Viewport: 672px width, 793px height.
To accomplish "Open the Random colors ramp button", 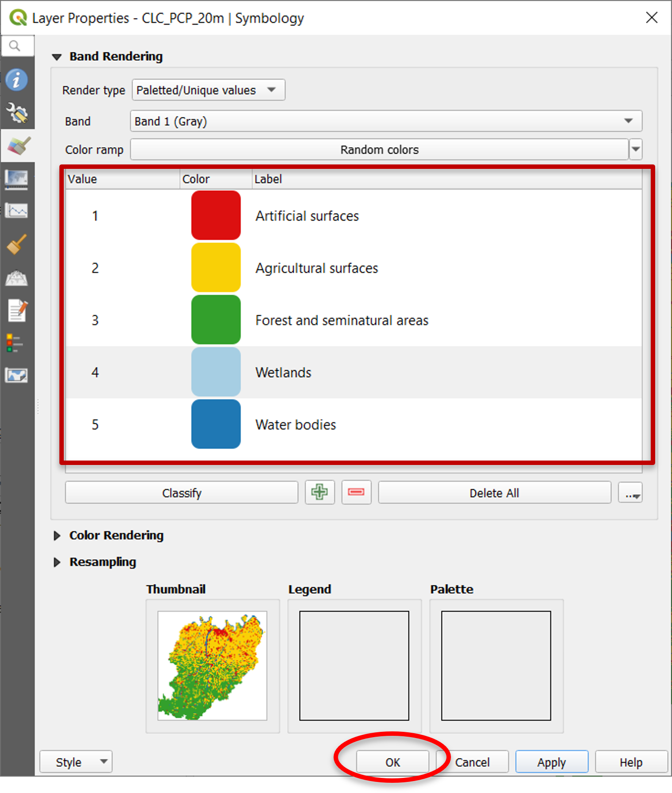I will (379, 149).
